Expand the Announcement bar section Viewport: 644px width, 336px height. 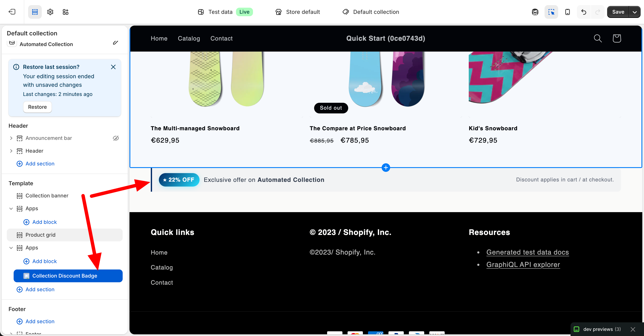tap(11, 138)
